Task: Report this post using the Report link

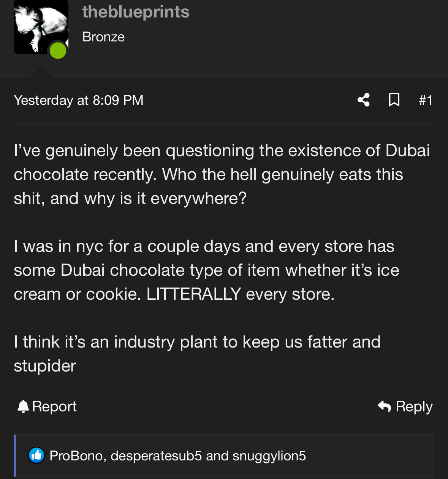Action: (54, 406)
